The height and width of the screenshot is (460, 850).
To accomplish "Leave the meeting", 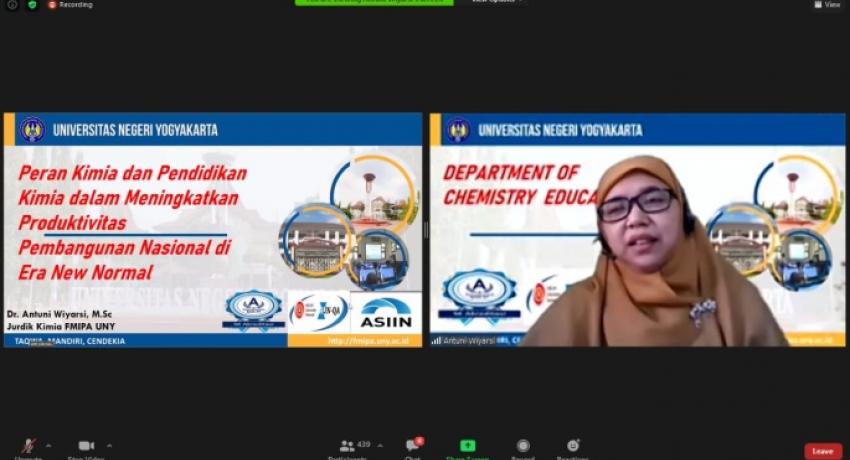I will tap(823, 451).
